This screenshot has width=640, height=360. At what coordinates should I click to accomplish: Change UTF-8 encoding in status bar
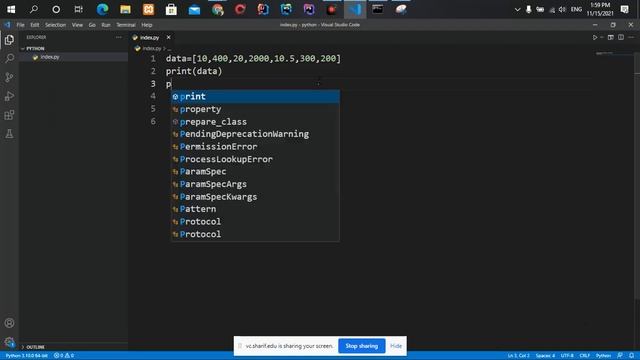pos(567,356)
